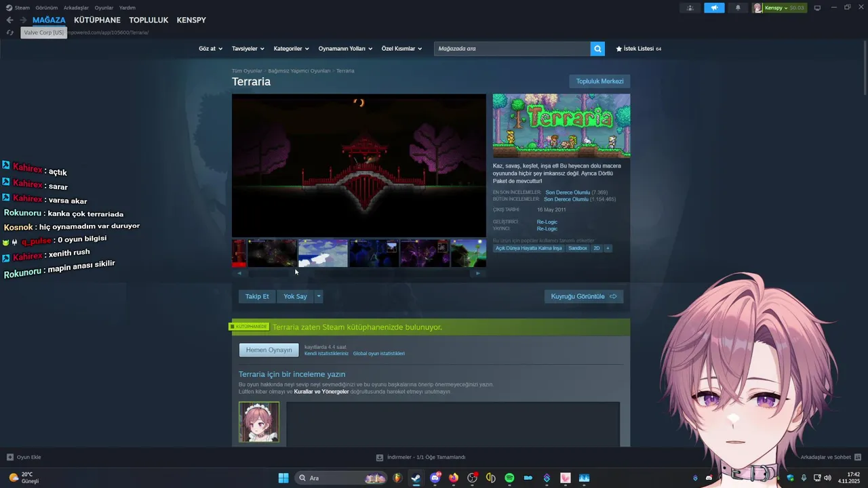This screenshot has width=868, height=488.
Task: Open the Windows Start menu
Action: pyautogui.click(x=283, y=478)
